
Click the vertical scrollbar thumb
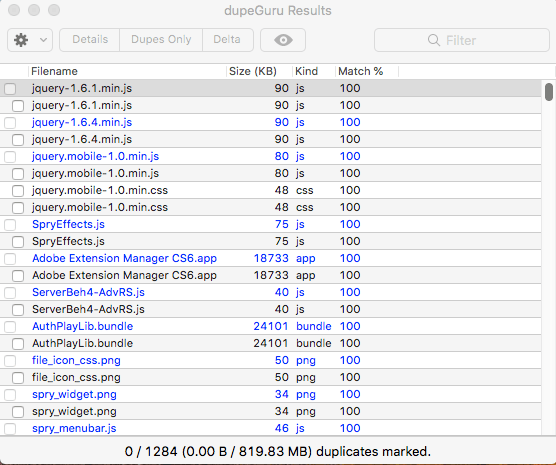[x=549, y=92]
